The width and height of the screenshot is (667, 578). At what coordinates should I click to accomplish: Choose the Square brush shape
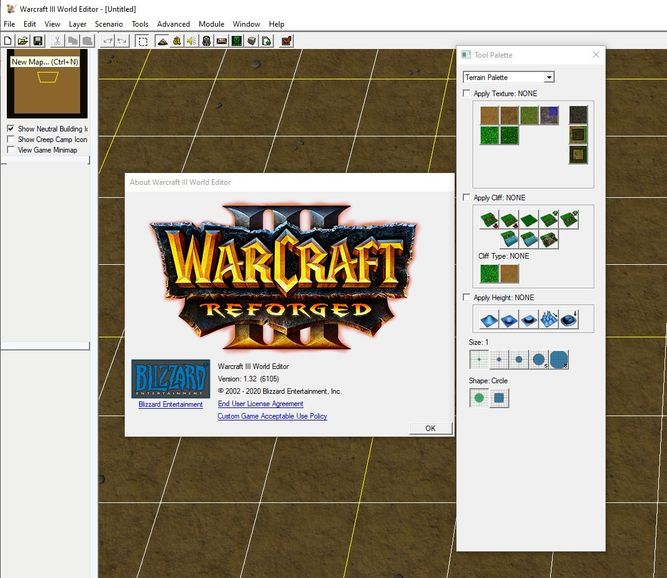point(499,398)
